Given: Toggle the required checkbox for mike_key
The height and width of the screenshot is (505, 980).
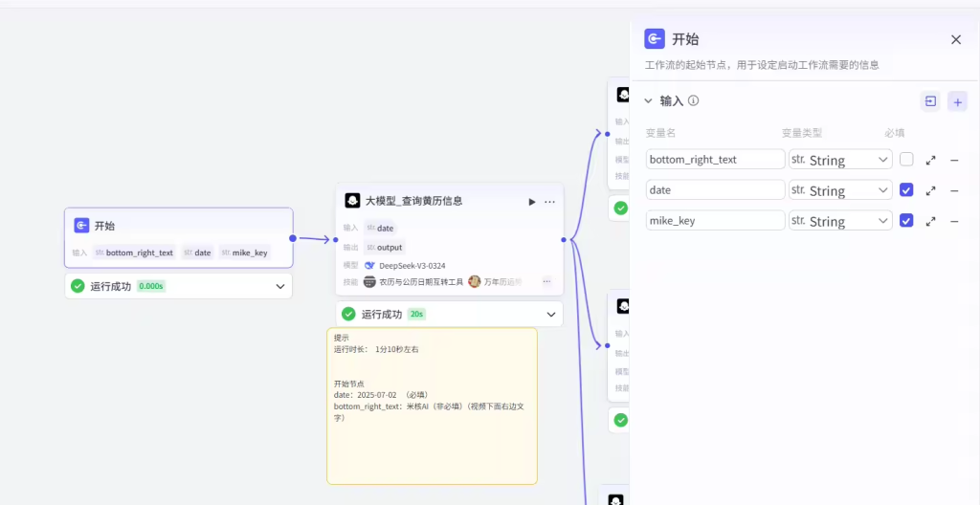Looking at the screenshot, I should pyautogui.click(x=906, y=221).
